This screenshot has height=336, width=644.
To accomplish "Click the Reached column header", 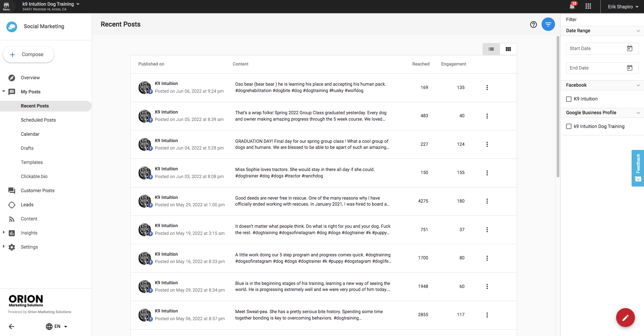I will click(x=421, y=64).
